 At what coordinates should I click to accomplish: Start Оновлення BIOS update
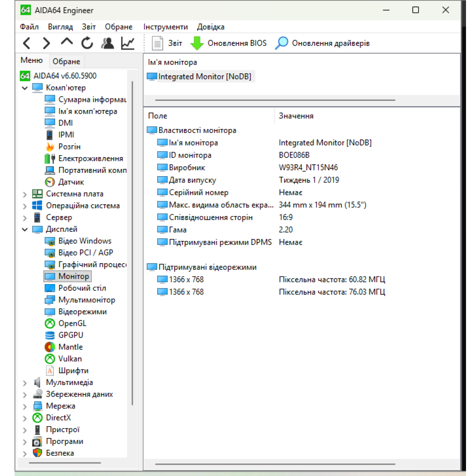click(x=228, y=43)
